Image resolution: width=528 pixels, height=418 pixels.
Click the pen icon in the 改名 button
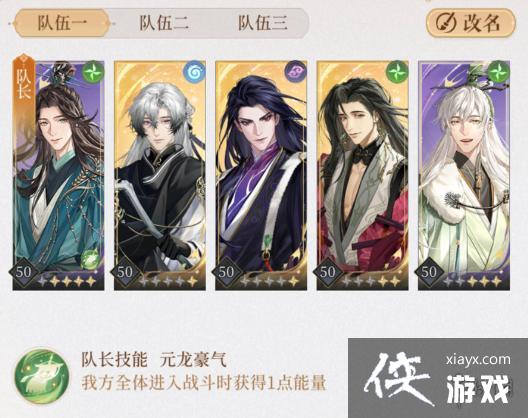[446, 23]
